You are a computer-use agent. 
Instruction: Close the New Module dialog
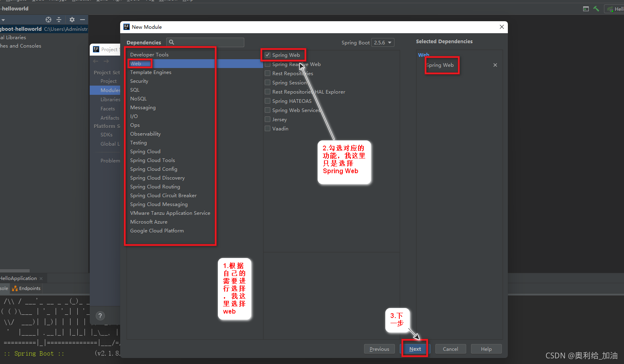pos(501,27)
